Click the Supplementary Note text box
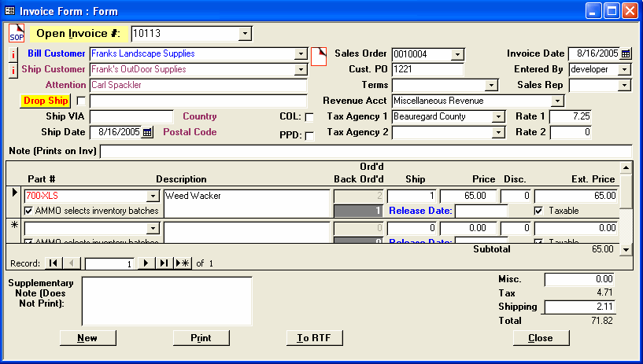This screenshot has height=364, width=643. [x=167, y=301]
